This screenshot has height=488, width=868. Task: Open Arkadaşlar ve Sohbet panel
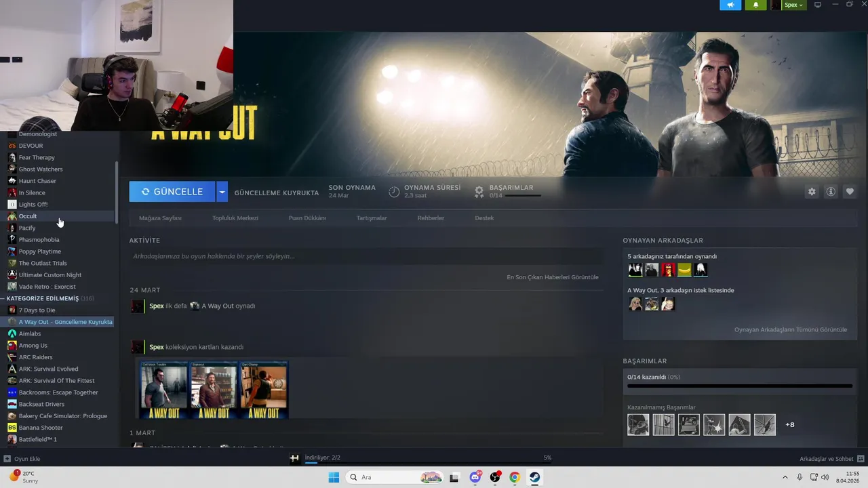coord(831,459)
